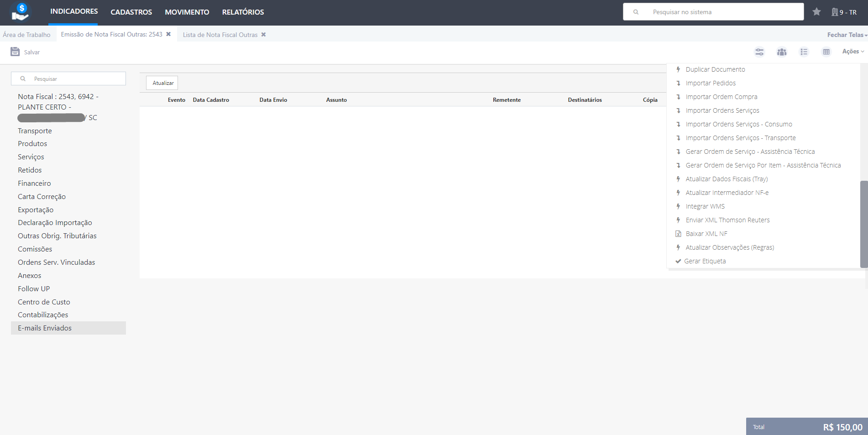868x435 pixels.
Task: Choose Gerar Ordem de Serviço - Assistência Técnica
Action: point(750,152)
